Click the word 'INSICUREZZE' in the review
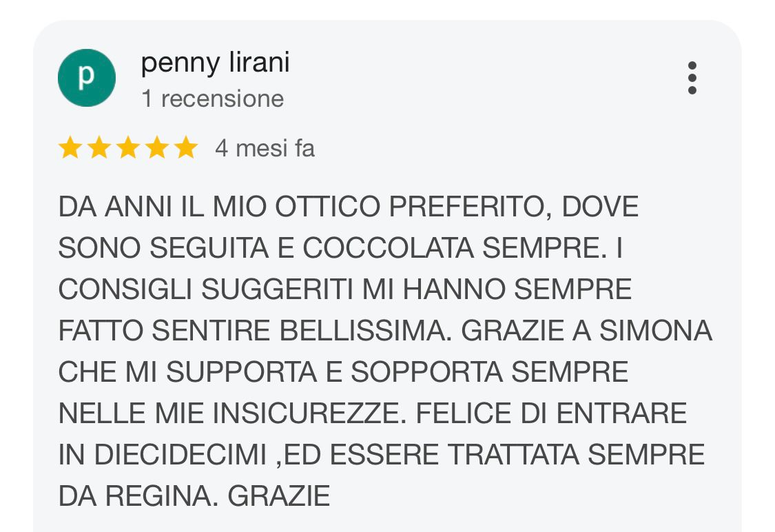The image size is (775, 532). click(310, 414)
